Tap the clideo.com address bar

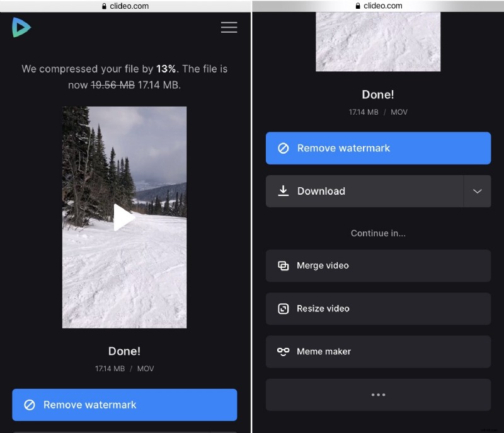click(x=125, y=6)
